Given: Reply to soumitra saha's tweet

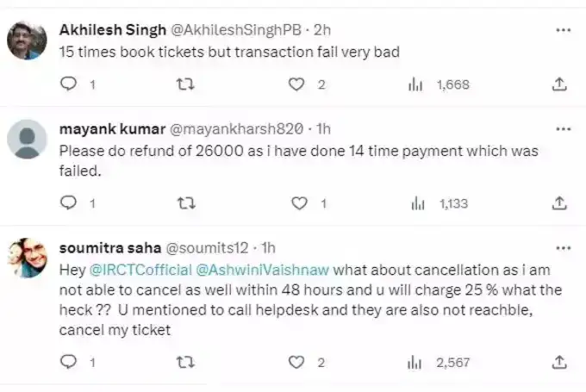Looking at the screenshot, I should [x=69, y=363].
